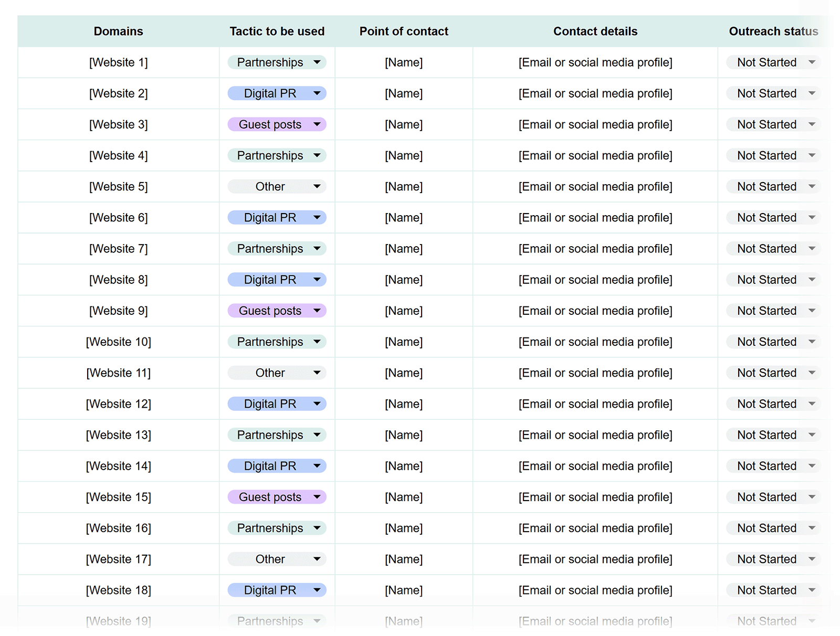
Task: Open the Digital PR tactic dropdown for Website 14
Action: point(277,466)
